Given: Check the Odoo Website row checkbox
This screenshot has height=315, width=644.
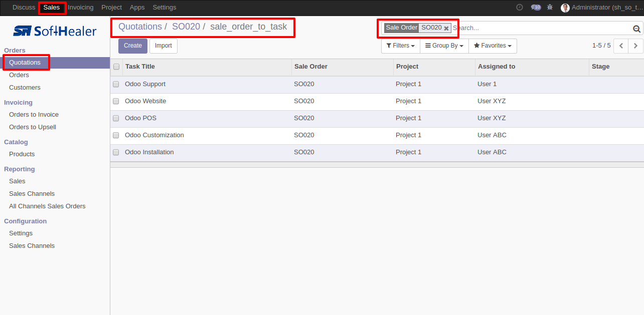Looking at the screenshot, I should point(116,101).
